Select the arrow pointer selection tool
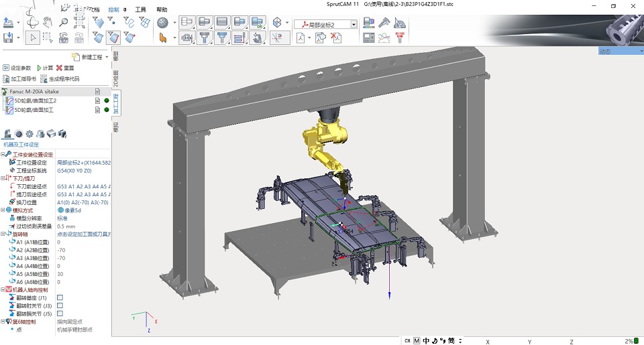This screenshot has width=644, height=345. point(34,38)
